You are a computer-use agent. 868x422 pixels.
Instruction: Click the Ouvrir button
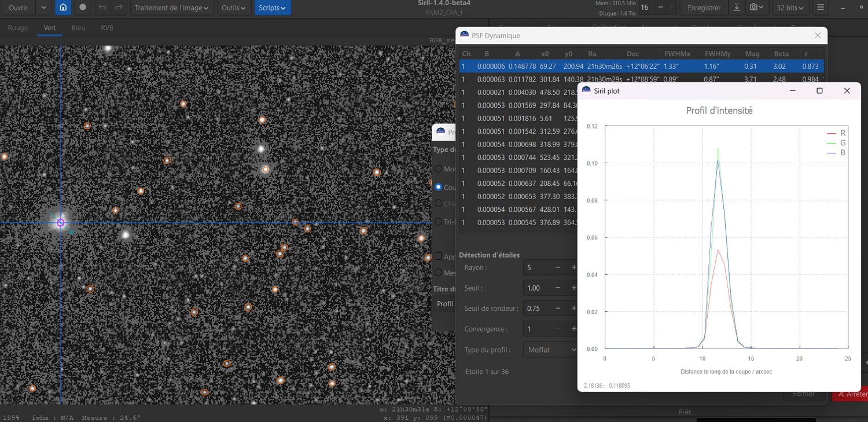coord(18,8)
